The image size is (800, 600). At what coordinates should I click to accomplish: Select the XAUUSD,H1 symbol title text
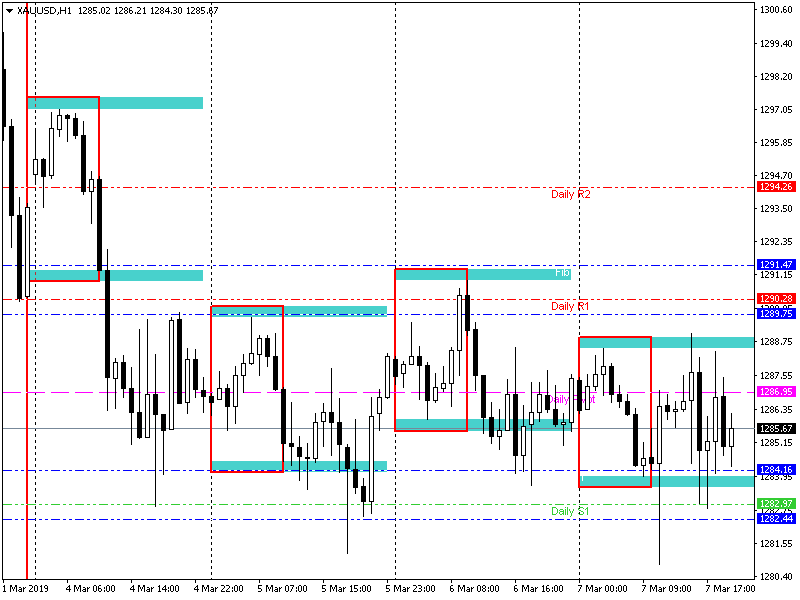point(44,10)
